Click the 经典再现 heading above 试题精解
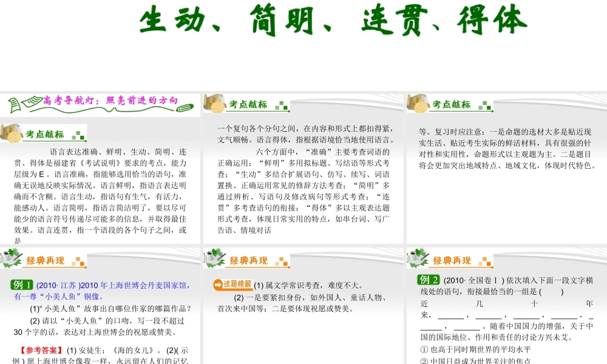 click(248, 261)
